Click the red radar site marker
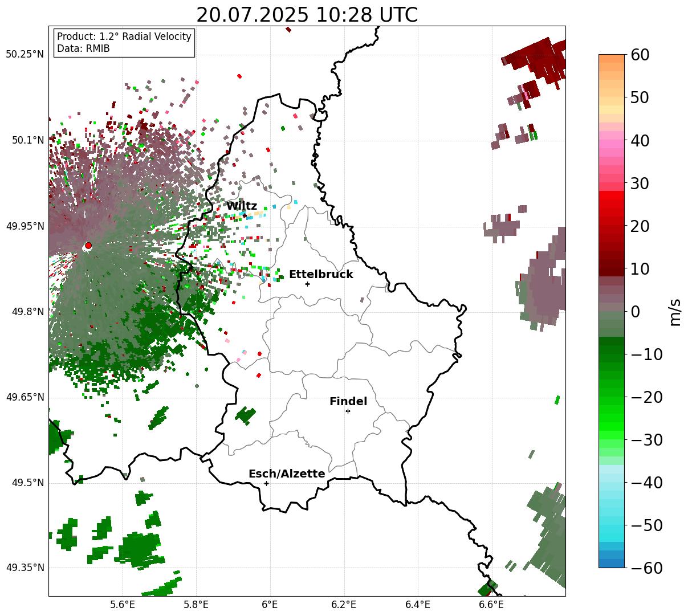688x616 pixels. pos(88,246)
